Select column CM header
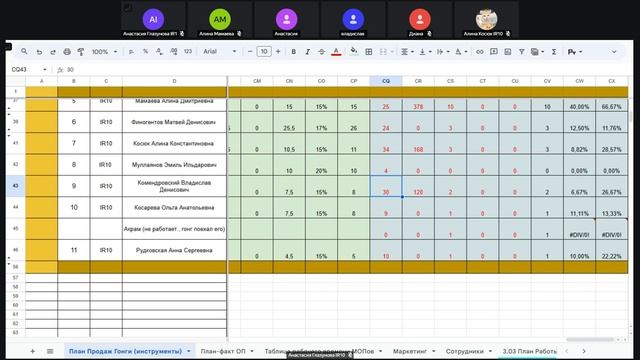The image size is (640, 360). 257,81
